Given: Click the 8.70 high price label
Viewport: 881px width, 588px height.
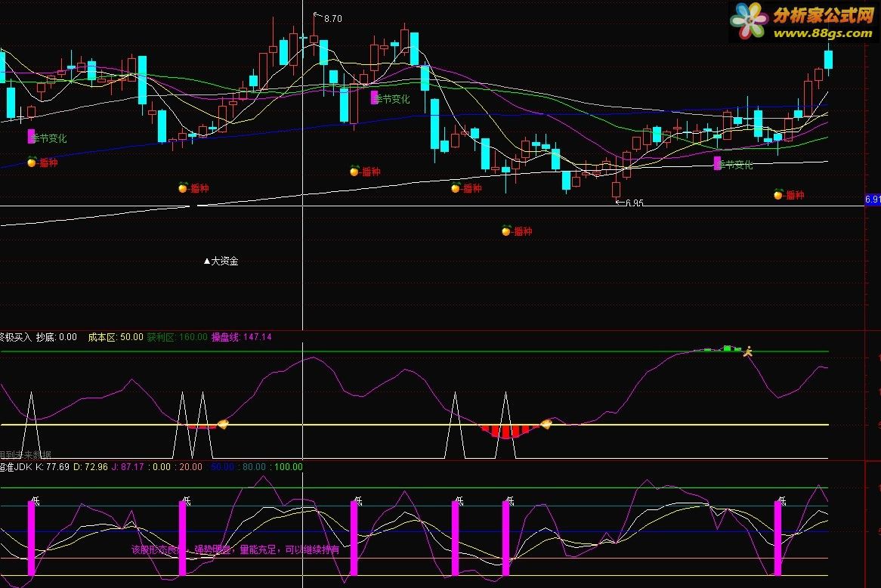Looking at the screenshot, I should coord(332,19).
